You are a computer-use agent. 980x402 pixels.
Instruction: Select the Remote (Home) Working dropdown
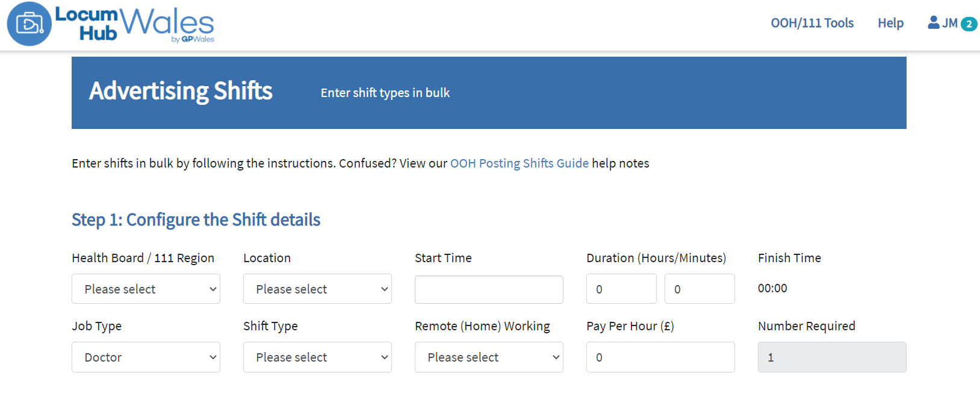coord(489,357)
